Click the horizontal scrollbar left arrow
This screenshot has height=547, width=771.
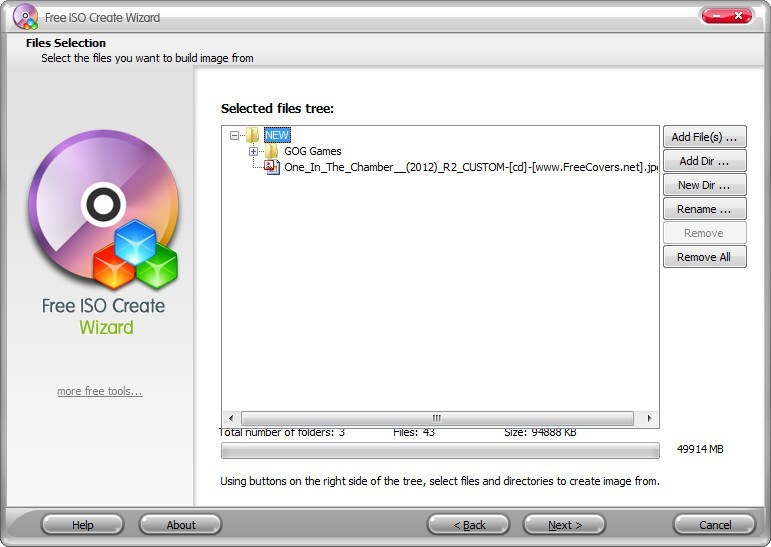click(231, 418)
